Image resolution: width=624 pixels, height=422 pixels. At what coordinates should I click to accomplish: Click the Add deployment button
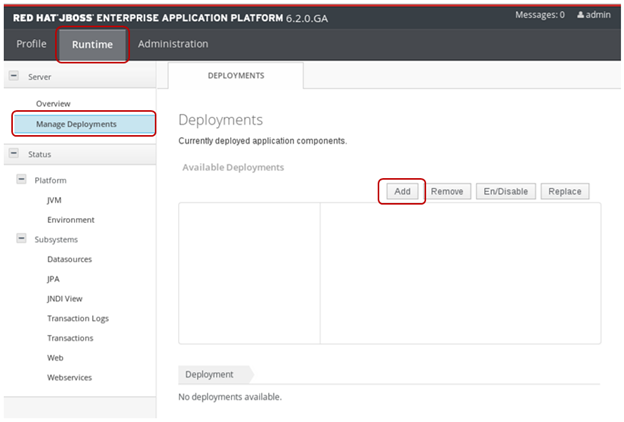(x=402, y=191)
